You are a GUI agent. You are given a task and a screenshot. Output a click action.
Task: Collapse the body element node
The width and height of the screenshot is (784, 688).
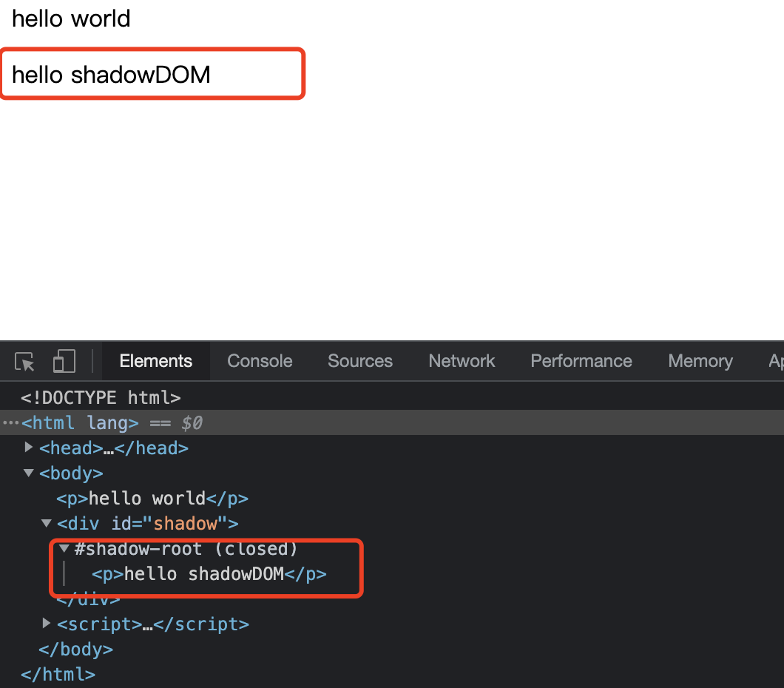[x=29, y=473]
